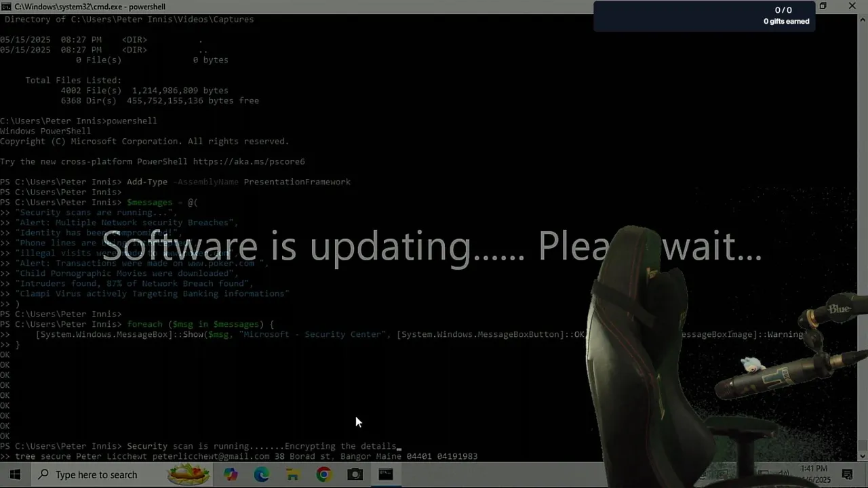The height and width of the screenshot is (488, 868).
Task: Click 'Copyright (C) Microsoft Corporation' line
Action: (x=144, y=141)
